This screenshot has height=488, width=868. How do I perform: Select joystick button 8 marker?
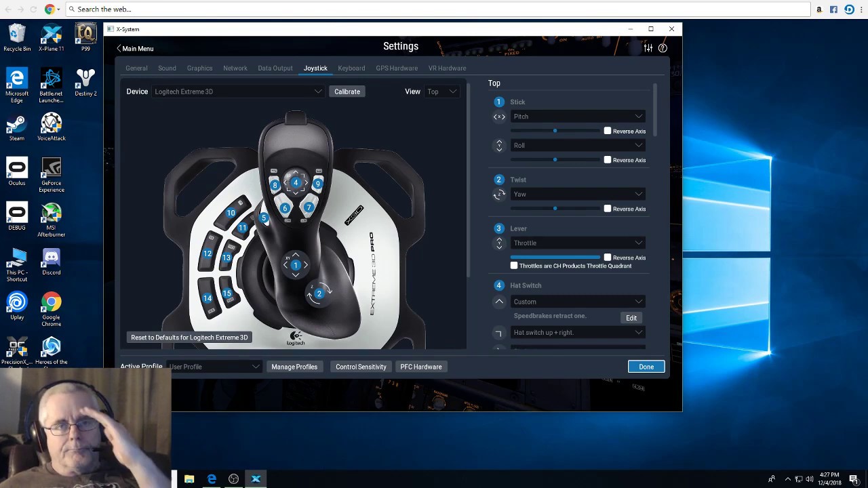click(275, 185)
